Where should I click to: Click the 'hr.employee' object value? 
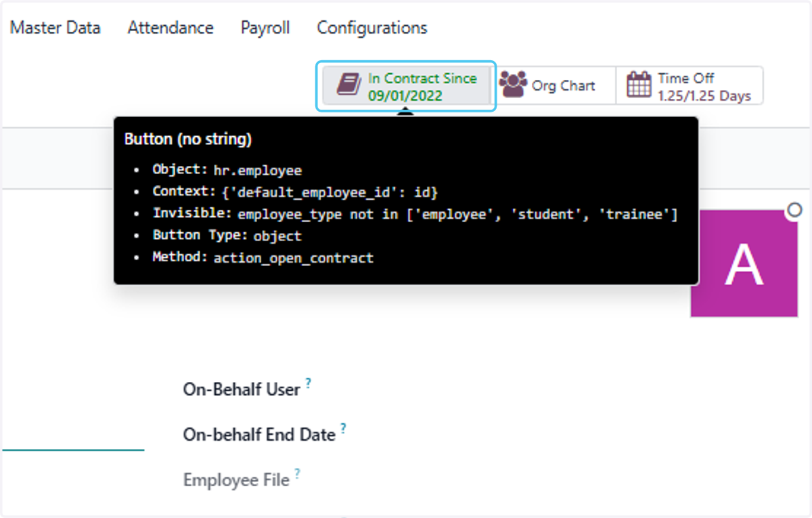(258, 171)
